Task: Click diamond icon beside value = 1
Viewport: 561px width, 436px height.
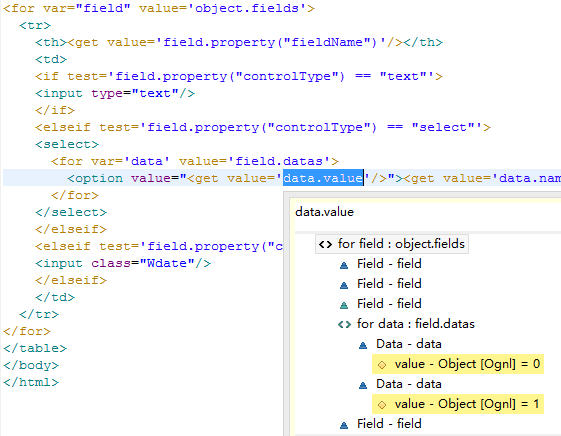Action: pyautogui.click(x=382, y=405)
